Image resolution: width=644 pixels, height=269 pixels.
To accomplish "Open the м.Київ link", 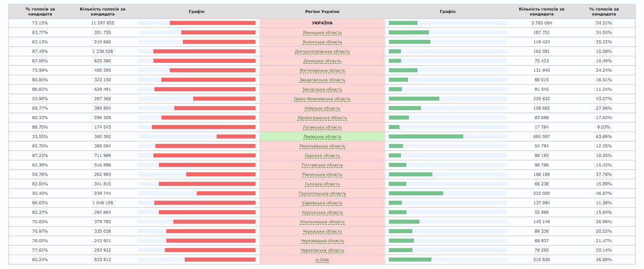I will pos(322,260).
